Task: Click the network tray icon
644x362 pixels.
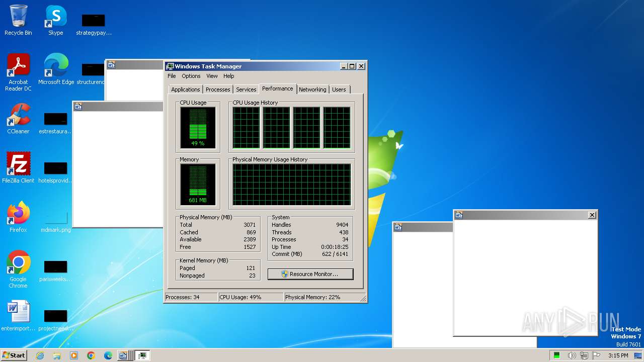Action: [x=584, y=355]
